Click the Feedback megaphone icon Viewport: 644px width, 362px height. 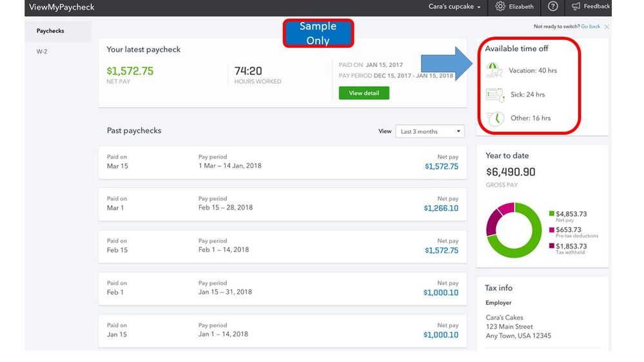click(x=576, y=6)
